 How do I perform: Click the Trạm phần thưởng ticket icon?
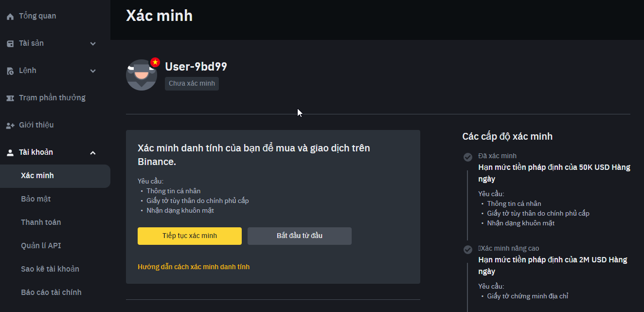[x=10, y=98]
